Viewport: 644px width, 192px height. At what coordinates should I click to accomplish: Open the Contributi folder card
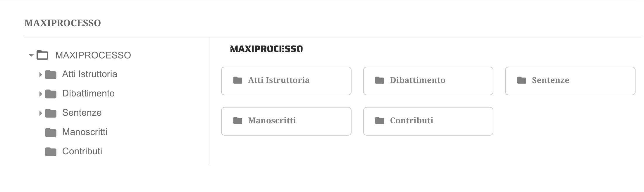[428, 121]
